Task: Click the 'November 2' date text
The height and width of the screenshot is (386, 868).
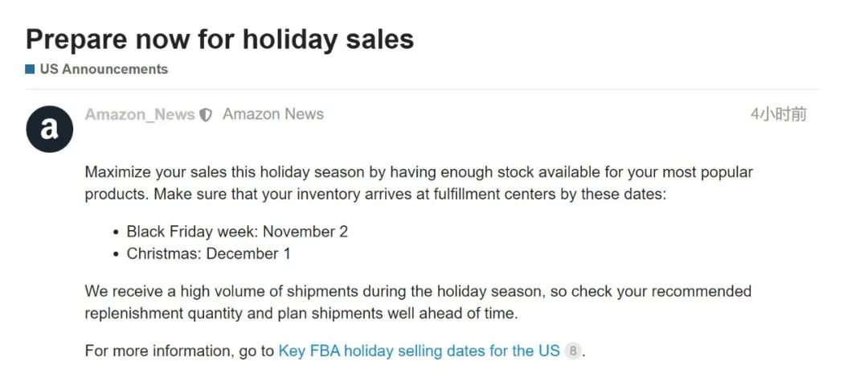Action: [305, 232]
